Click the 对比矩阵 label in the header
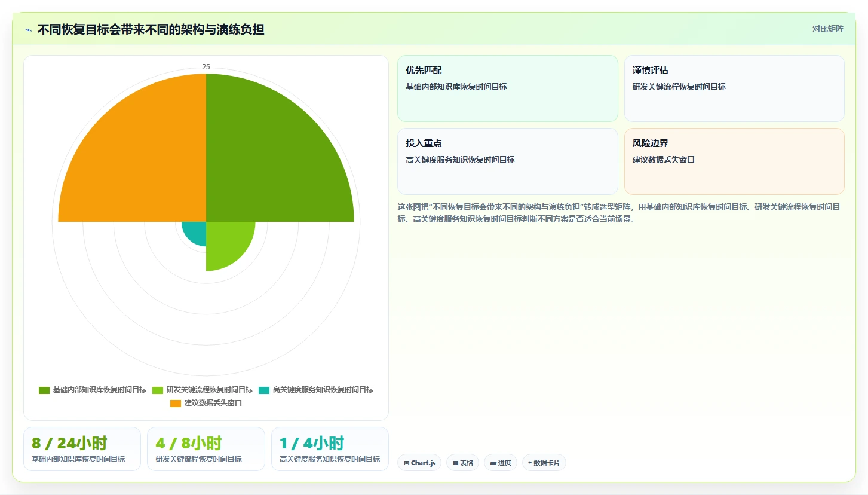Screen dimensions: 868x495 coord(827,29)
